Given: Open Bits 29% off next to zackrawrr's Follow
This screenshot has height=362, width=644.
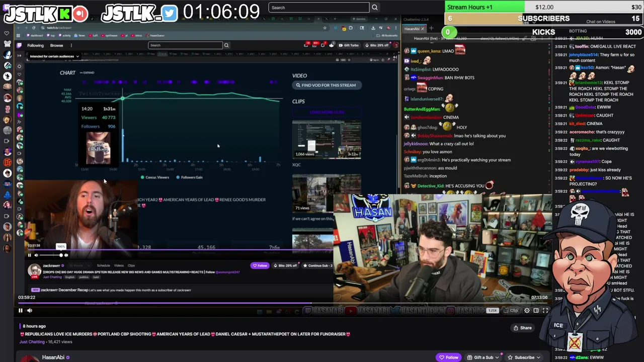Looking at the screenshot, I should tap(285, 265).
